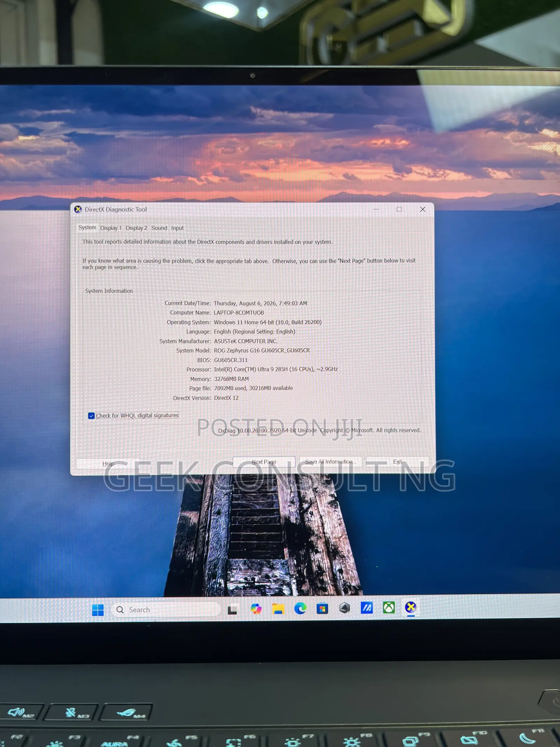Click the "Memory:" label
The image size is (560, 747).
pyautogui.click(x=201, y=379)
